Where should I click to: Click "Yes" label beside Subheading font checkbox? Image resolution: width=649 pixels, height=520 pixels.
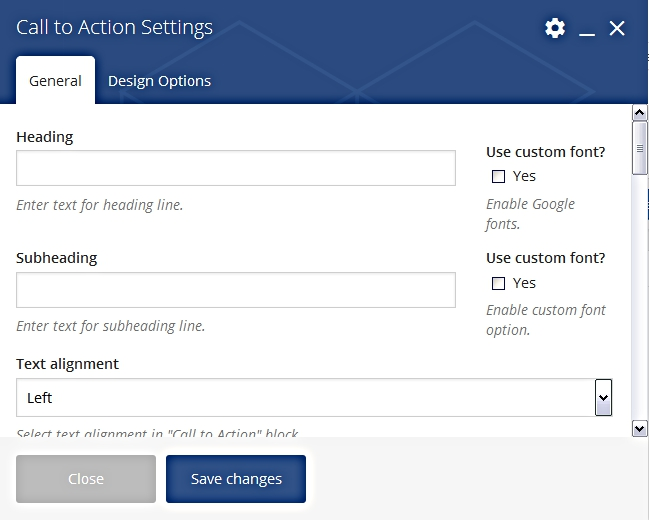pyautogui.click(x=524, y=283)
